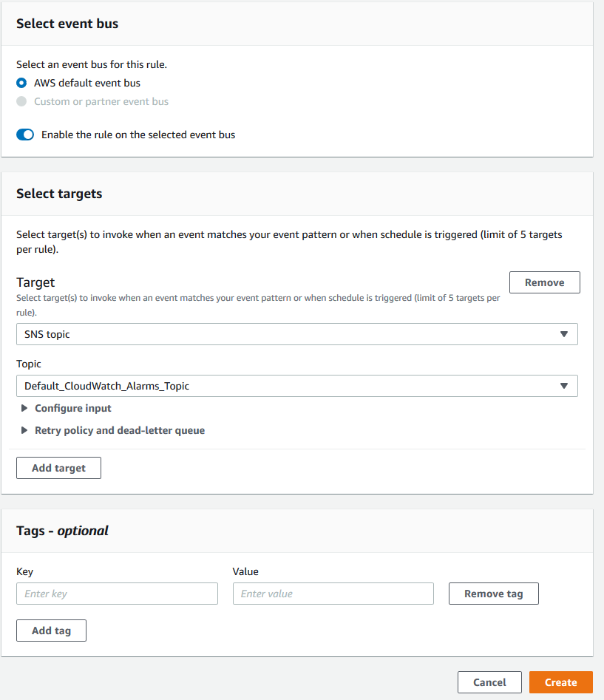Toggle Enable the rule on selected event bus
The width and height of the screenshot is (604, 700).
coord(25,135)
